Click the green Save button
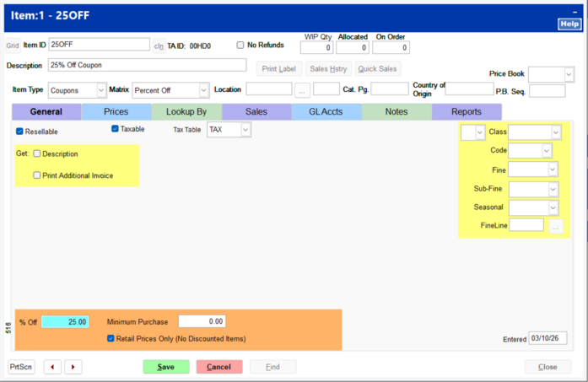Screen dimensions: 588x382 (x=166, y=367)
